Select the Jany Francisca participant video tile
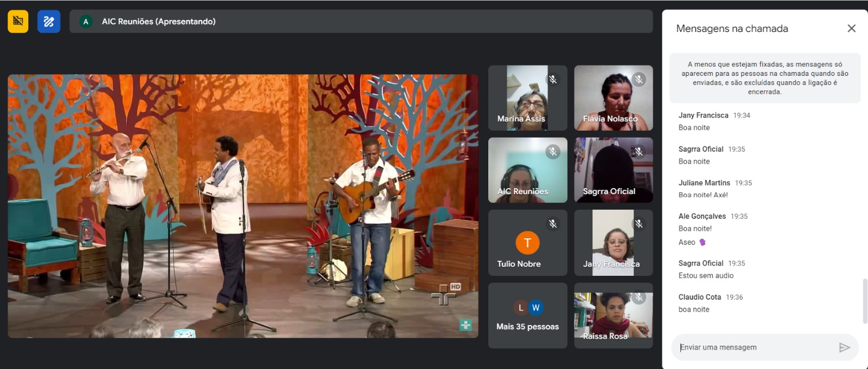Image resolution: width=868 pixels, height=369 pixels. (x=613, y=243)
